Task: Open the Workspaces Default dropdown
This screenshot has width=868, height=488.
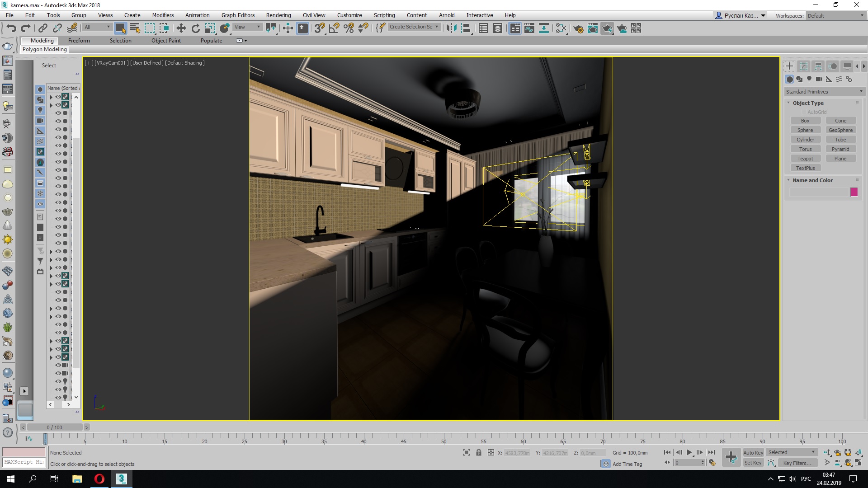Action: point(836,16)
